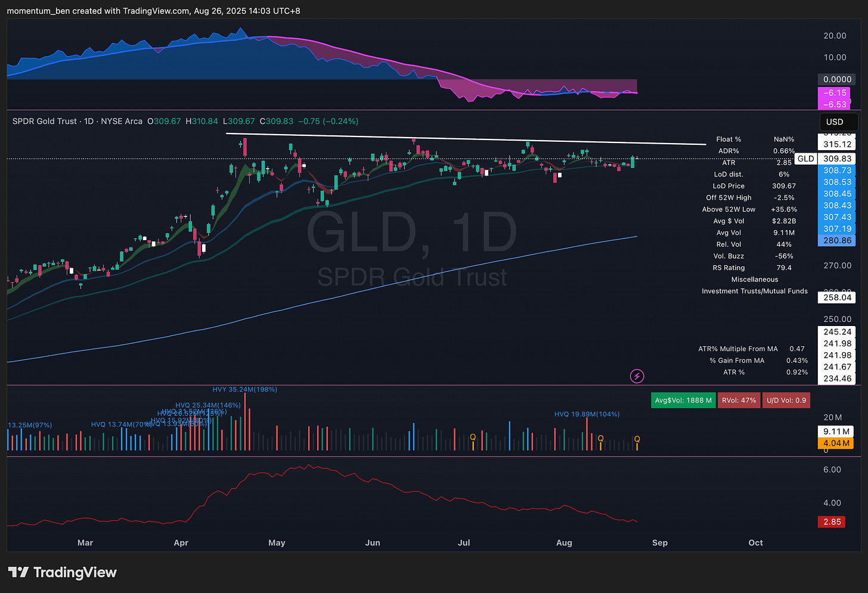Click the H310.84 high value in the legend
The height and width of the screenshot is (593, 868).
201,121
